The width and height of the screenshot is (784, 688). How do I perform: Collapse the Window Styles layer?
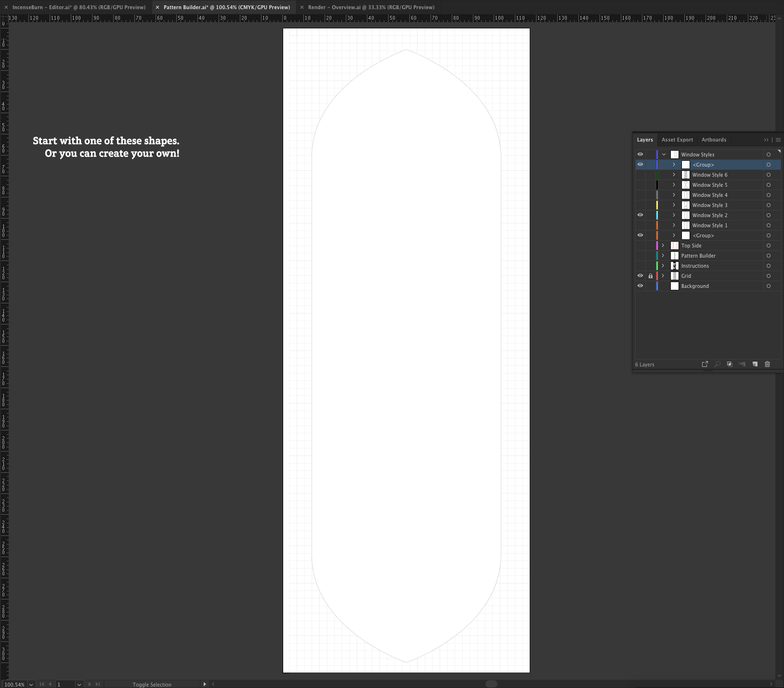click(x=664, y=155)
